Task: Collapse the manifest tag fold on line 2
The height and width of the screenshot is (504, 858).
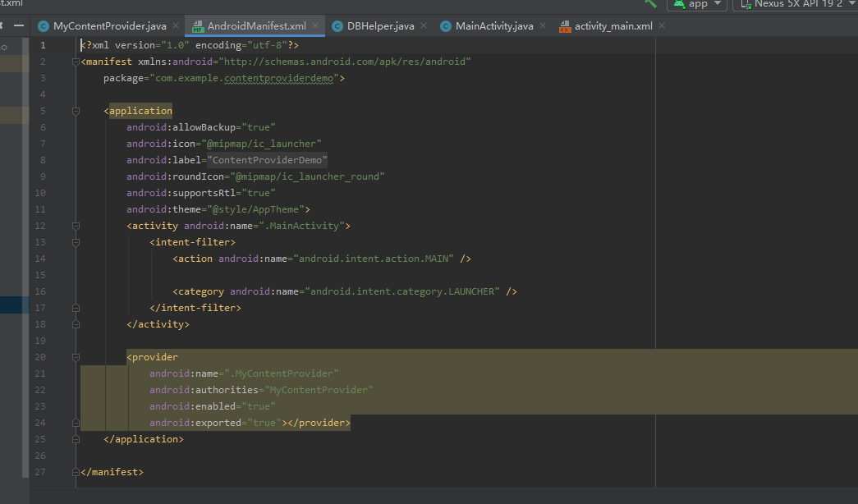Action: click(76, 62)
